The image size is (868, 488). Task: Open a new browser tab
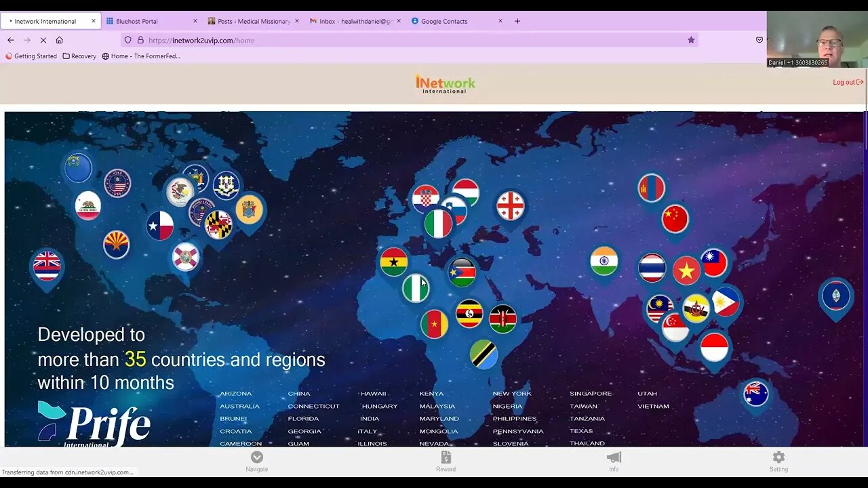pyautogui.click(x=517, y=21)
